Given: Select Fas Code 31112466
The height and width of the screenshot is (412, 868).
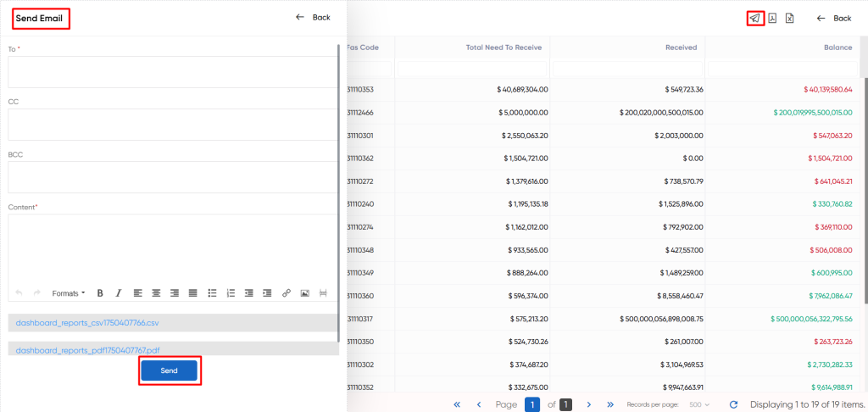Looking at the screenshot, I should tap(360, 113).
